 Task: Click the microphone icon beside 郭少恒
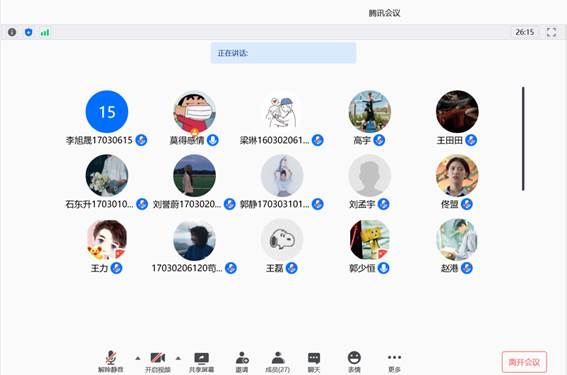(x=383, y=268)
